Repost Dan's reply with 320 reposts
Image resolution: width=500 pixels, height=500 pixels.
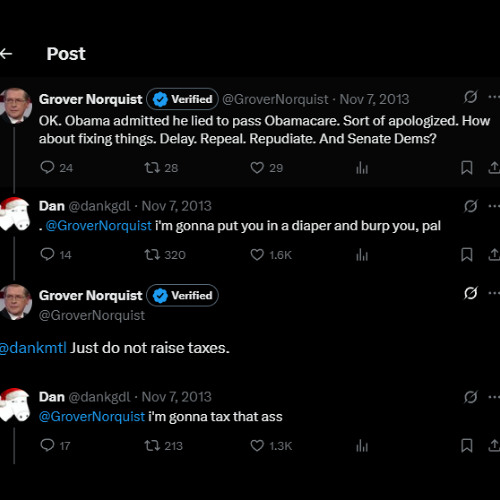pyautogui.click(x=152, y=255)
